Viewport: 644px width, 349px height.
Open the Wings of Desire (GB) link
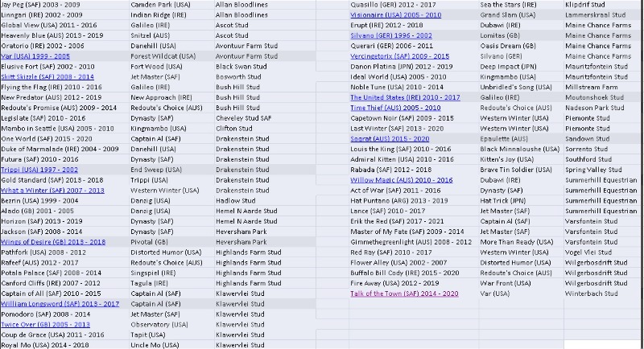click(53, 241)
